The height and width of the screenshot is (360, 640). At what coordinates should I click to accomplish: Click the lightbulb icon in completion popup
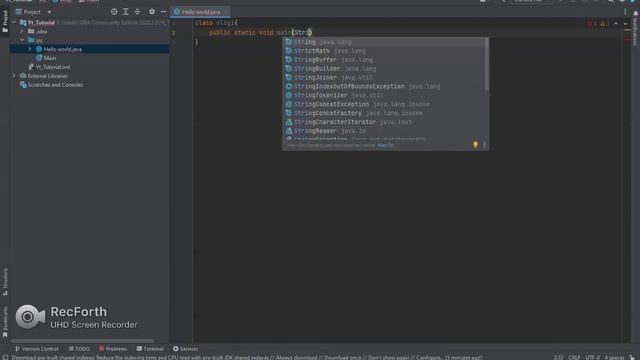point(475,145)
